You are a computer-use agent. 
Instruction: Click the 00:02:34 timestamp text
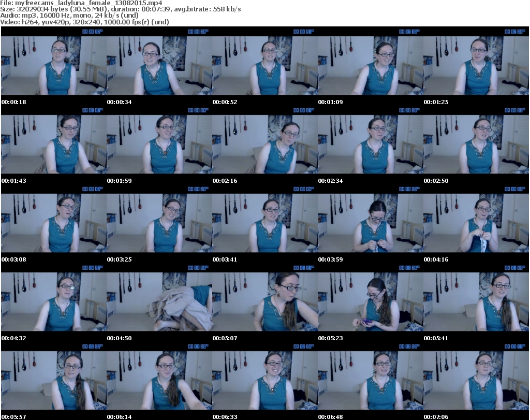pos(330,181)
